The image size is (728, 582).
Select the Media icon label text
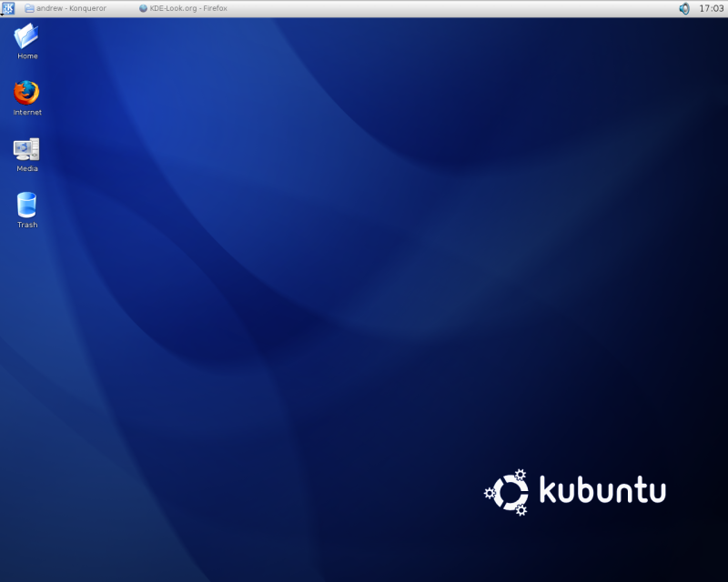point(27,168)
